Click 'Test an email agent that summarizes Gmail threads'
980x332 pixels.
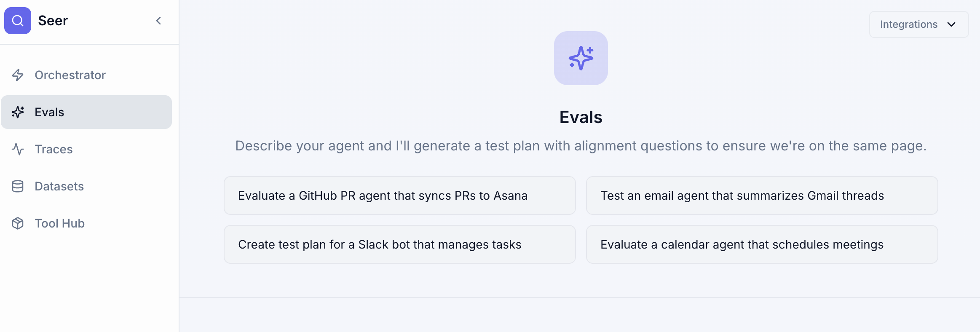coord(761,195)
